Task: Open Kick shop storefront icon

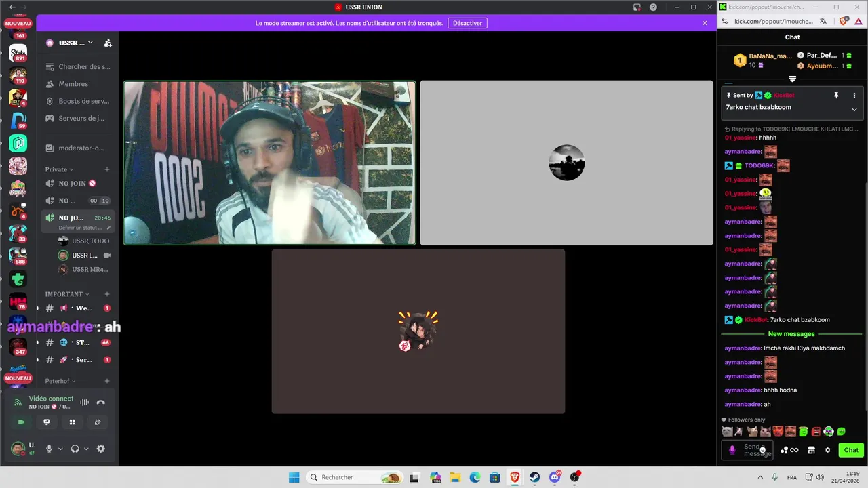Action: point(811,450)
